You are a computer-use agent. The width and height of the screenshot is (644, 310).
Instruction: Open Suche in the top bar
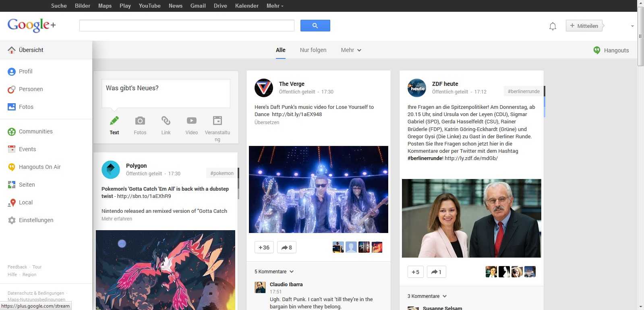59,6
